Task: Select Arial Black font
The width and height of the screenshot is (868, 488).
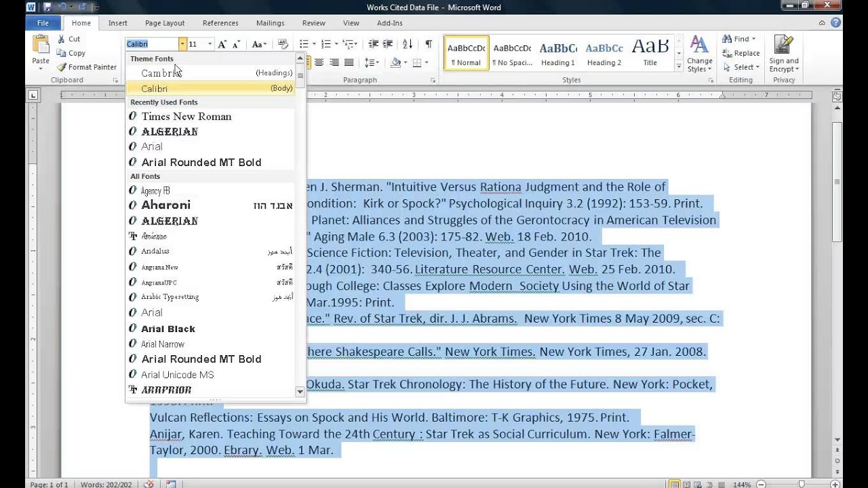Action: point(211,329)
